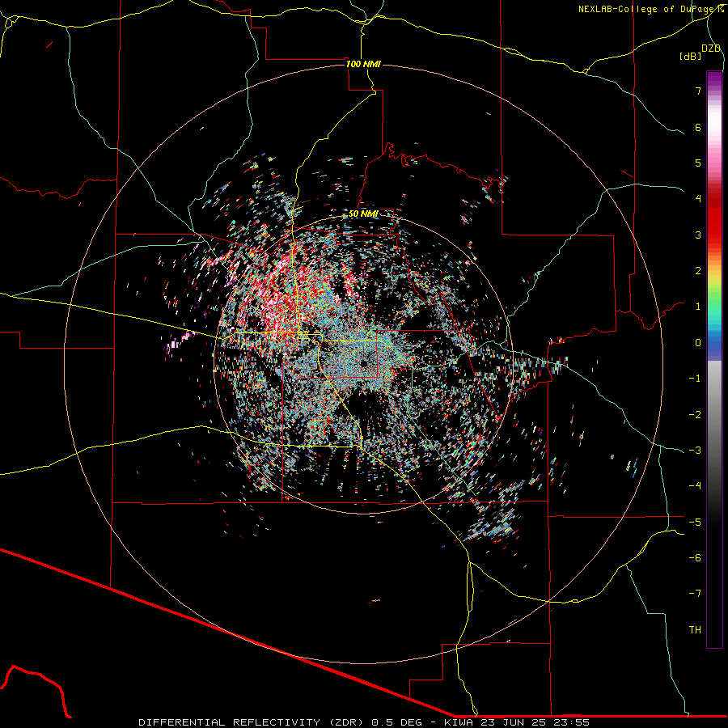Click the -2 scale value
Screen dimensions: 728x728
click(695, 415)
